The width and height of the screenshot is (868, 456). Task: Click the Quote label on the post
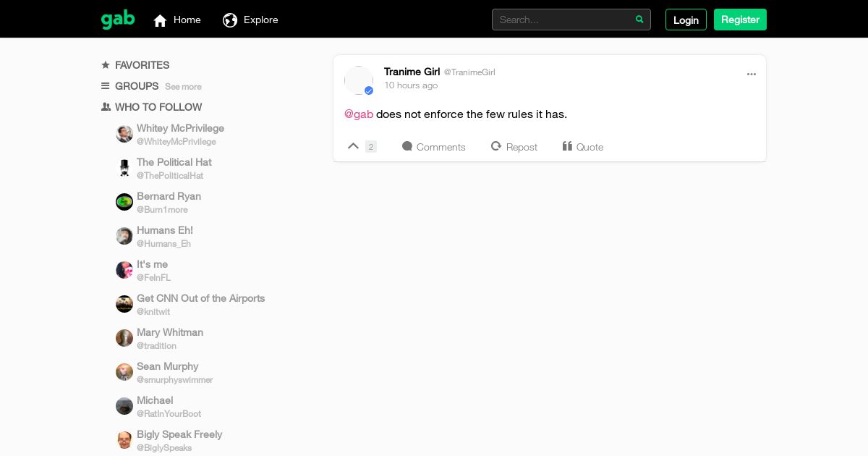click(x=590, y=147)
